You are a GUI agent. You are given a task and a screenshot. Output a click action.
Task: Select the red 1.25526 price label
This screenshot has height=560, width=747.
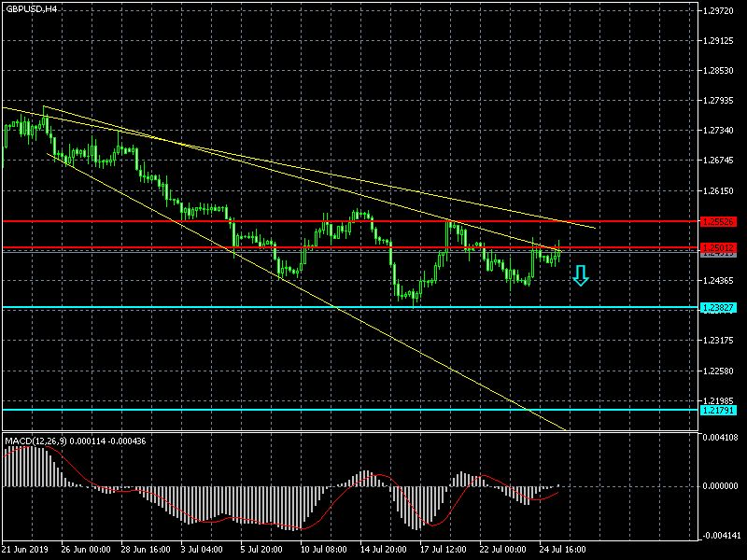pos(718,222)
